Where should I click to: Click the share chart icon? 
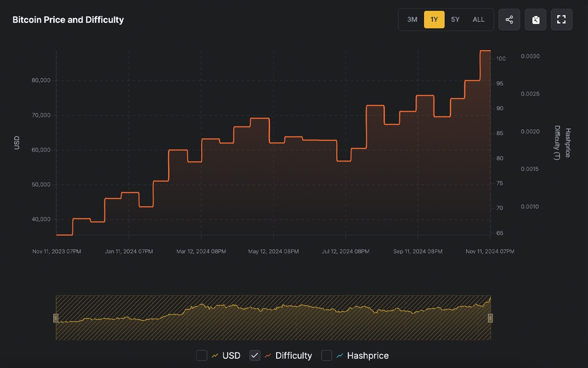(509, 19)
